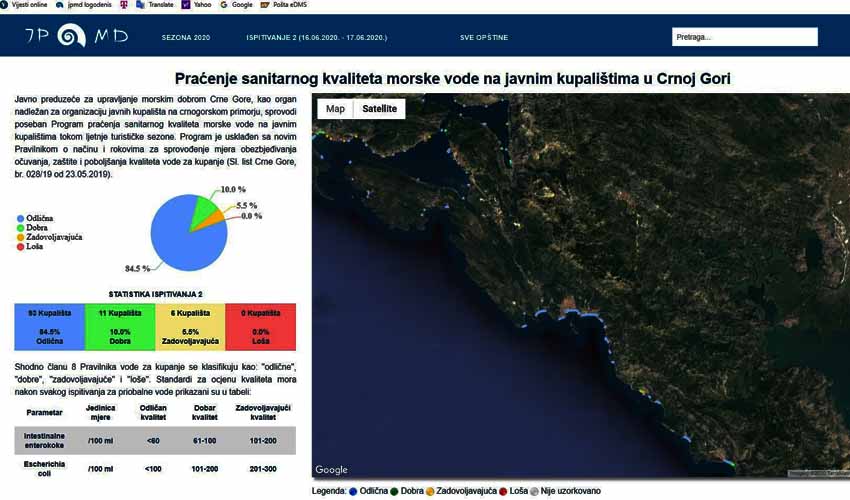
Task: Click the 0.0 % pie chart label
Action: tap(252, 216)
